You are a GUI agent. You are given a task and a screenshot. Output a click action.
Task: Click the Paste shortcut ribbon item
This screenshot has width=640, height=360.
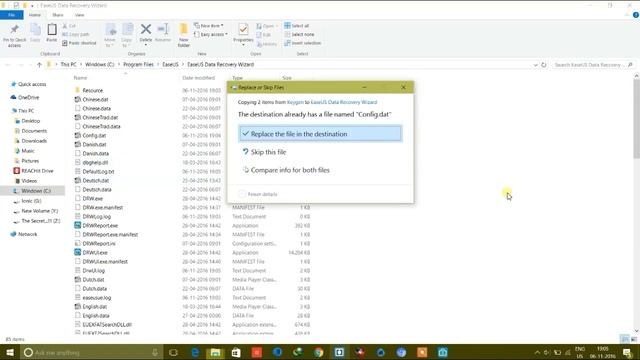coord(79,43)
